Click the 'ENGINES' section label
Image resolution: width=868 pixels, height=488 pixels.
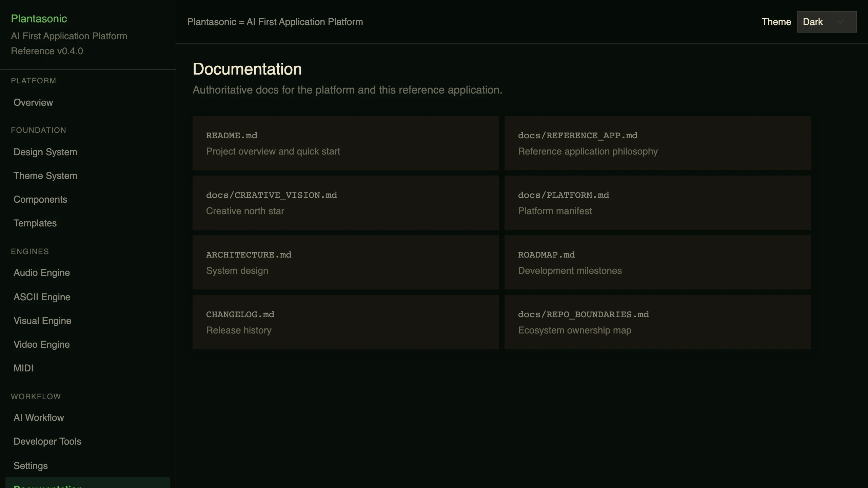click(x=30, y=251)
